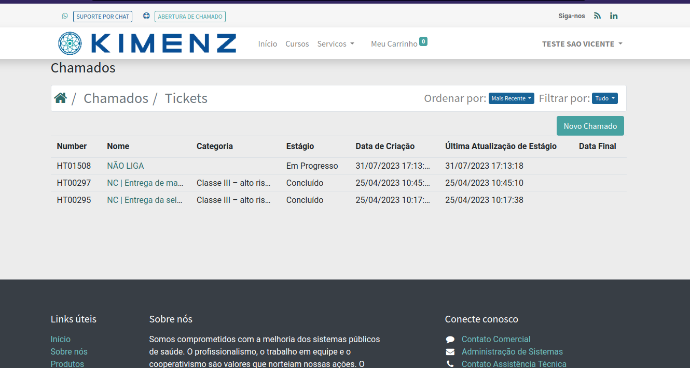
Task: Open the Mais Recente sort dropdown
Action: [511, 98]
